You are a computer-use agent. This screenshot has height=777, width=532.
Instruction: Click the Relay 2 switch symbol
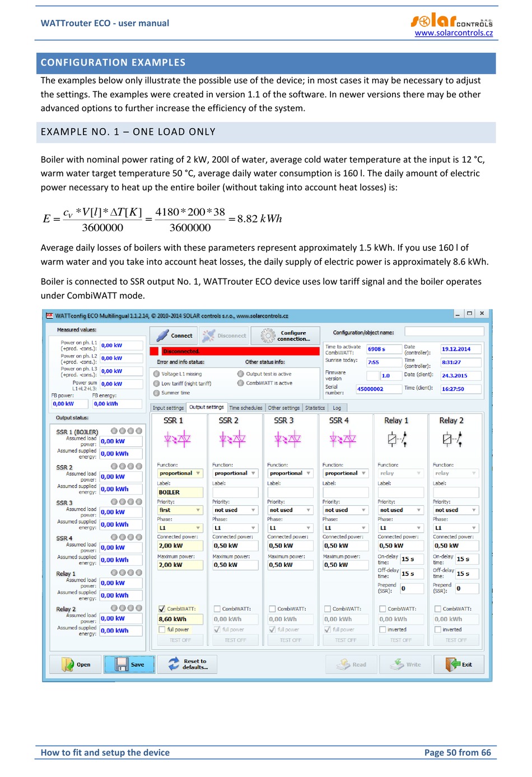[452, 439]
